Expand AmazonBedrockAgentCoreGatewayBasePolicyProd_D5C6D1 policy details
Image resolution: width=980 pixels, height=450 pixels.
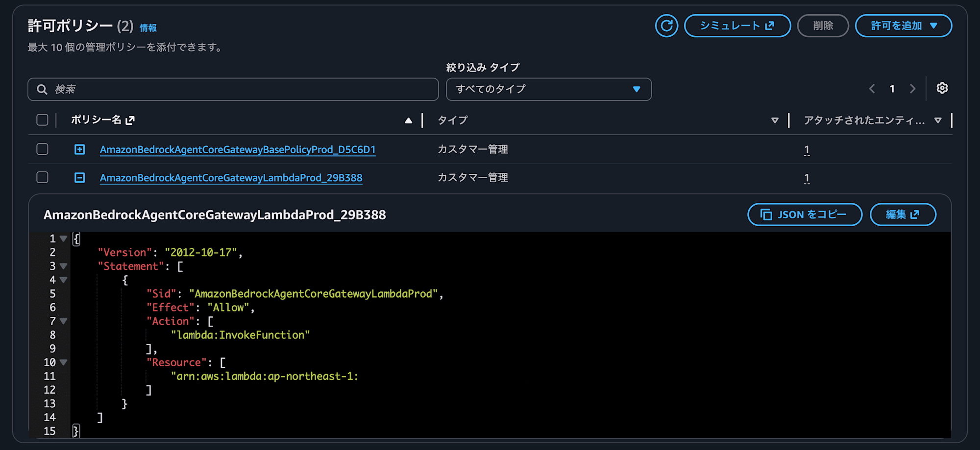(x=79, y=149)
